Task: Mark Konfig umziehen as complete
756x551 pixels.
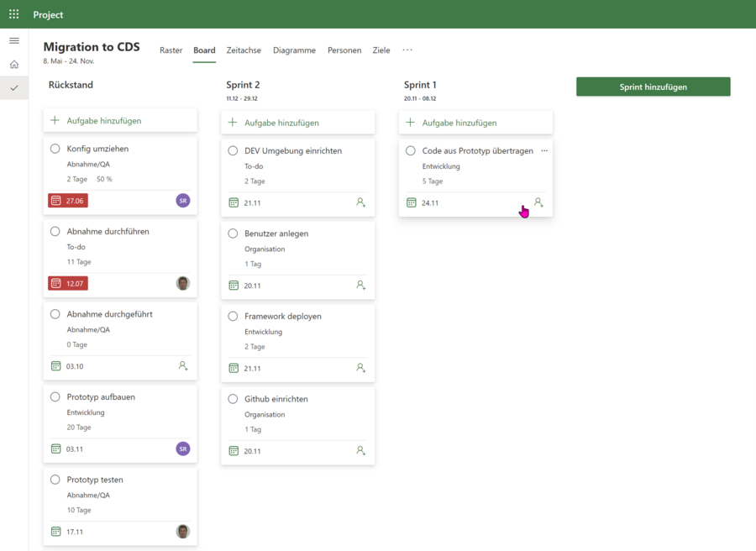Action: click(55, 149)
